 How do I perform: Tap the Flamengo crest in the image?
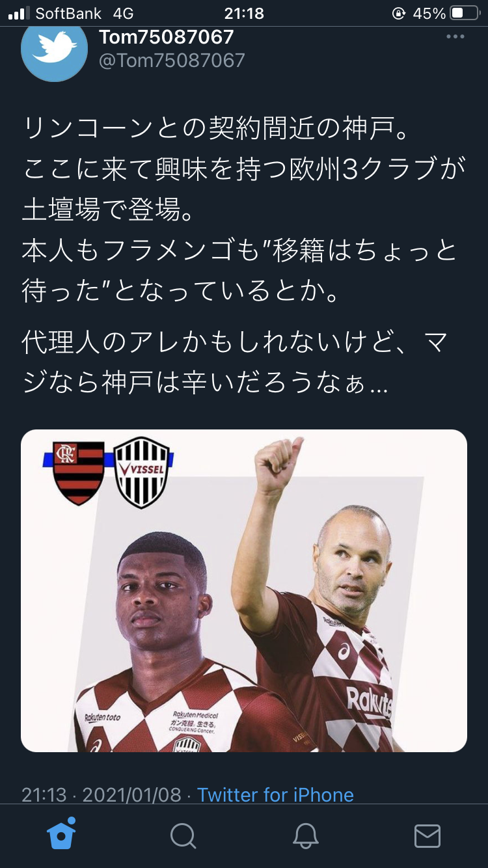[79, 473]
